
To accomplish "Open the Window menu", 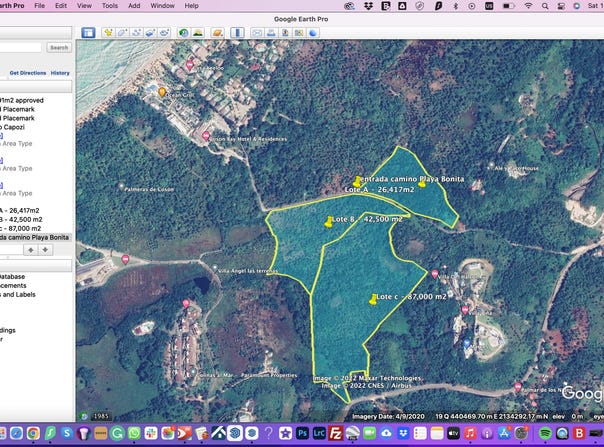I will 163,6.
